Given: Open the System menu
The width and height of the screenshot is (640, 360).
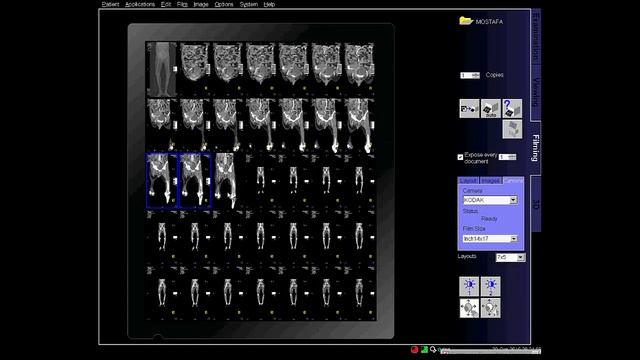Looking at the screenshot, I should tap(249, 4).
